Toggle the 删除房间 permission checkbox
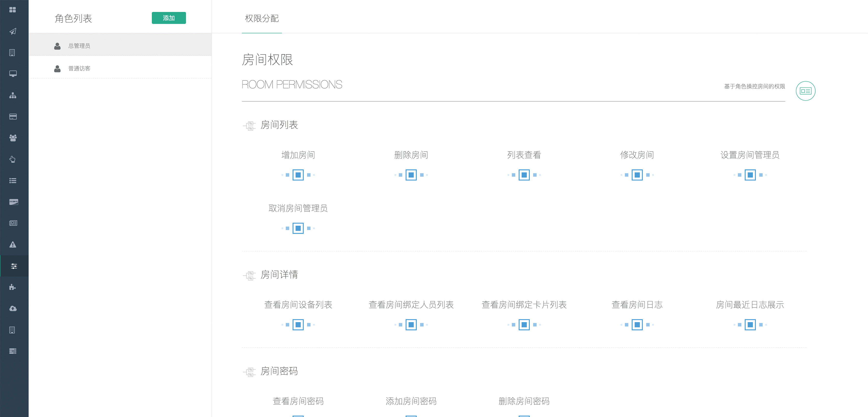This screenshot has width=868, height=417. tap(411, 175)
